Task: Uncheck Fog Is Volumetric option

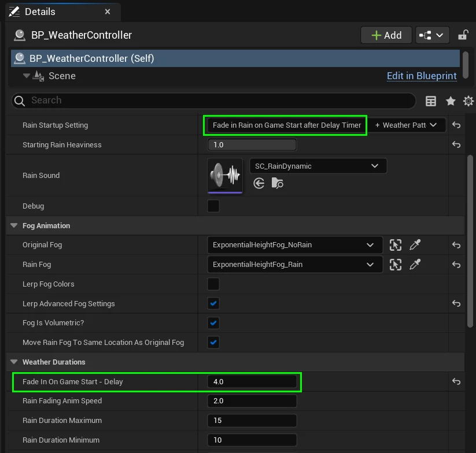Action: tap(213, 323)
